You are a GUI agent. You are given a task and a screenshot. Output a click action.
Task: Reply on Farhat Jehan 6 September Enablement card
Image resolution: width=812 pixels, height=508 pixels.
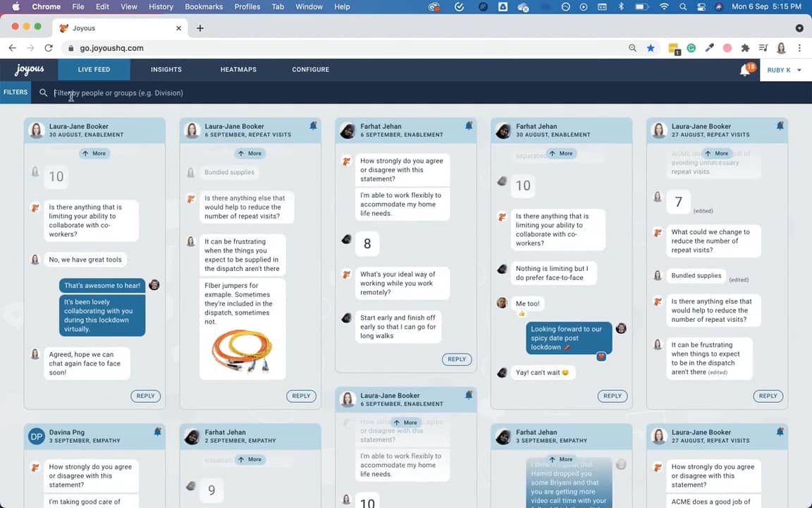(457, 359)
